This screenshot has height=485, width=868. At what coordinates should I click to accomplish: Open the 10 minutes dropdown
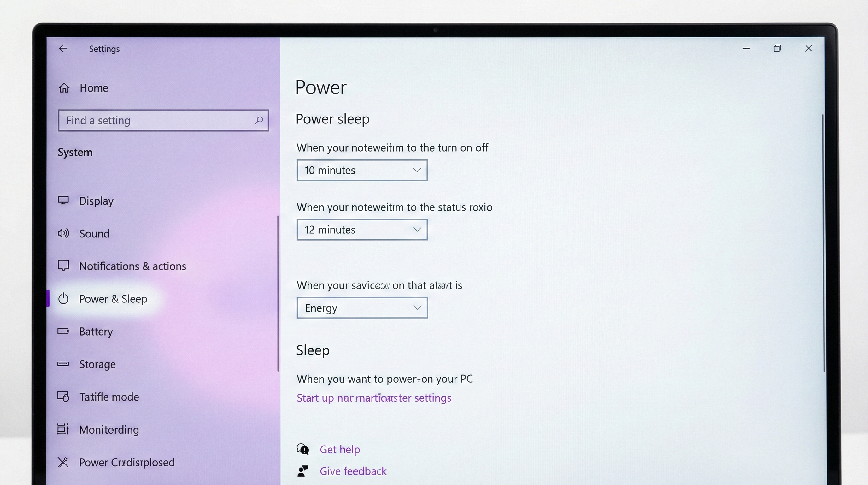click(362, 170)
